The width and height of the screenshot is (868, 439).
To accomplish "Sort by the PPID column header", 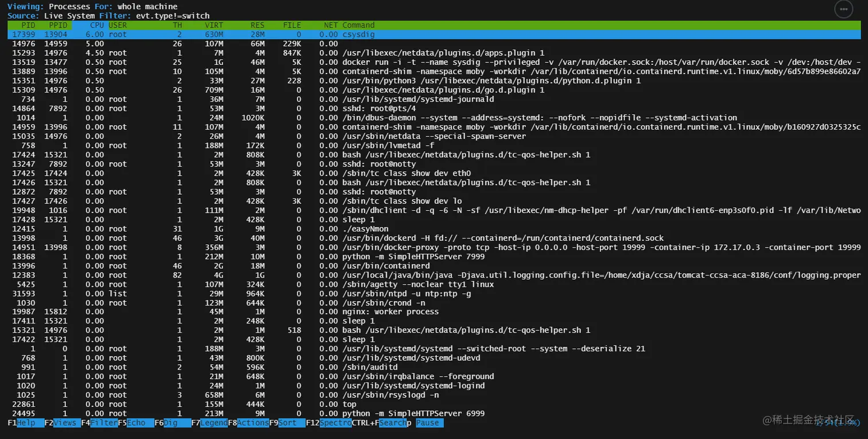I will (58, 25).
